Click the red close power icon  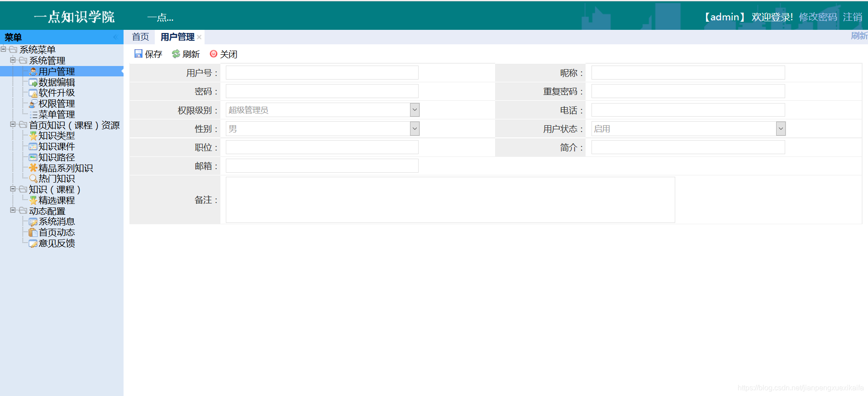point(214,54)
